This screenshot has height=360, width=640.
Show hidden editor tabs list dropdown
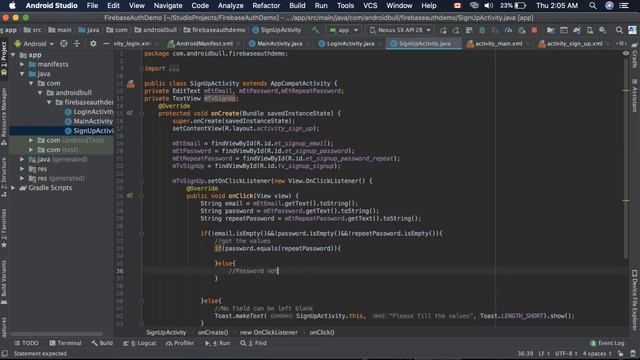coord(621,43)
